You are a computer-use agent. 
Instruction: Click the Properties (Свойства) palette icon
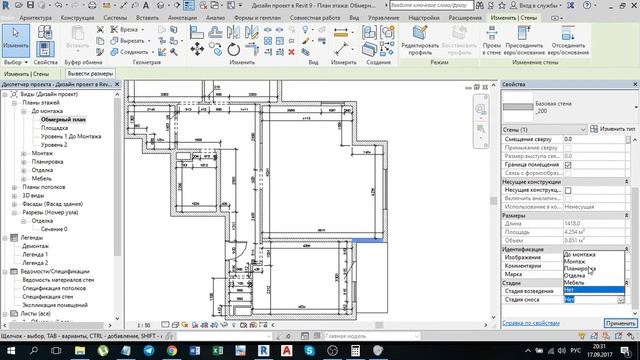(45, 49)
